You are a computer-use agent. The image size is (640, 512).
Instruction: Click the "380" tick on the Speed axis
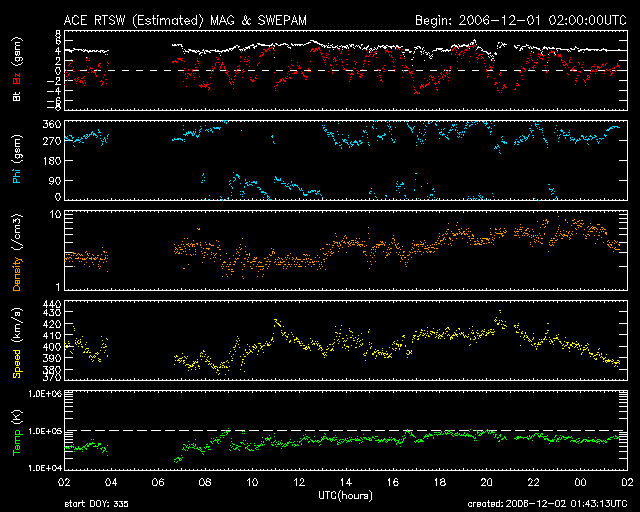pyautogui.click(x=51, y=370)
